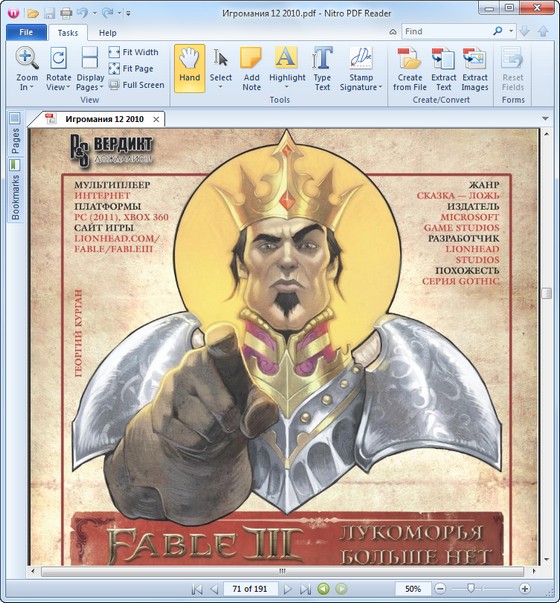Open a file via quick access folder icon
The image size is (560, 603).
click(33, 13)
